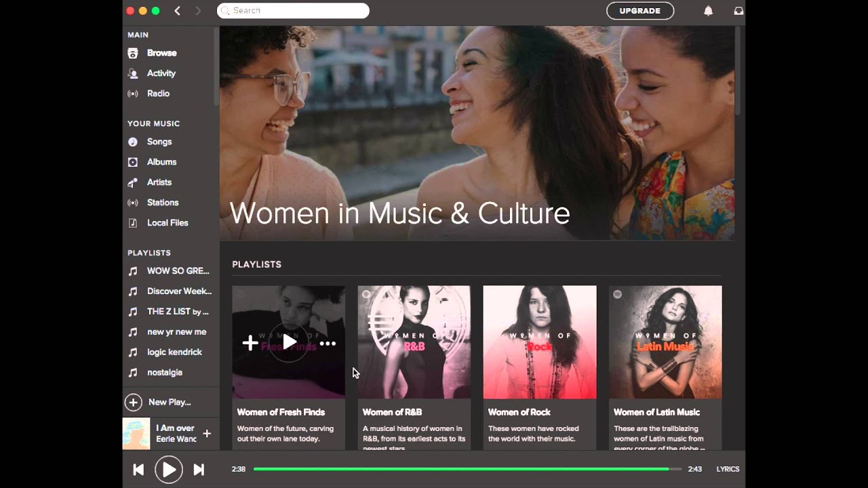This screenshot has height=488, width=868.
Task: Click the New Playlist plus circle icon
Action: point(133,402)
